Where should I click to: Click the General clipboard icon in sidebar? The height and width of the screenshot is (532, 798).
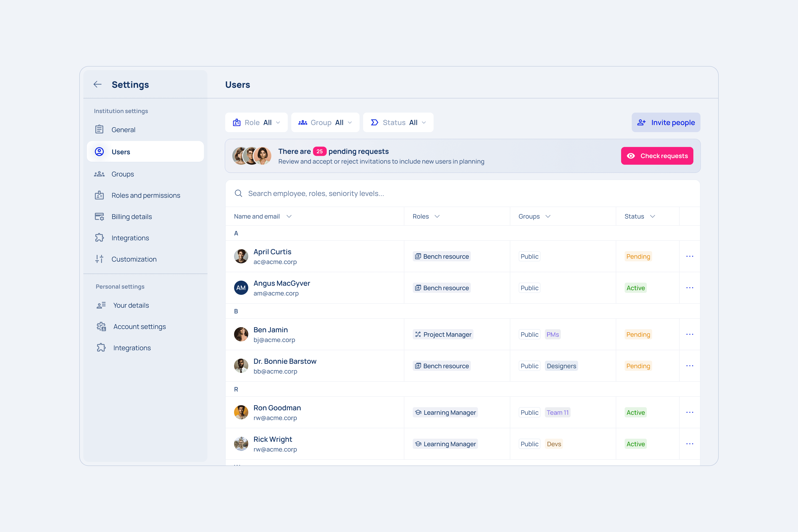99,130
